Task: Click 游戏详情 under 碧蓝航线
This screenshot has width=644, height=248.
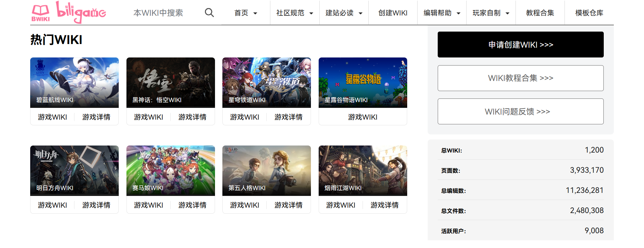Action: (x=96, y=117)
